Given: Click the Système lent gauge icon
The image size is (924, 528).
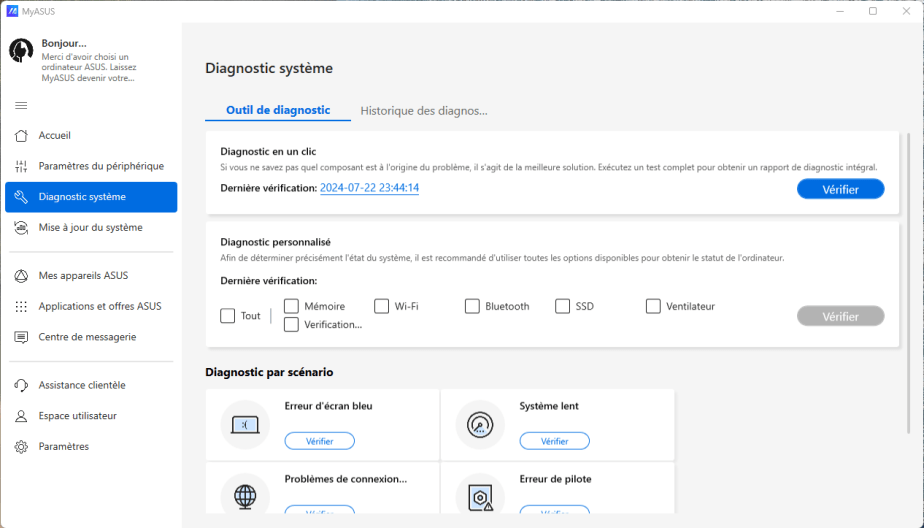Looking at the screenshot, I should coord(480,425).
